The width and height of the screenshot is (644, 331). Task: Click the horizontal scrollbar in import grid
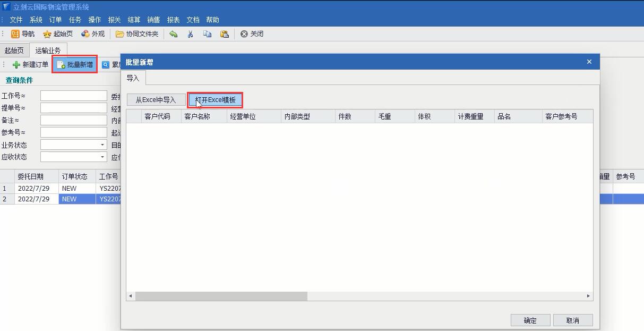tap(221, 296)
